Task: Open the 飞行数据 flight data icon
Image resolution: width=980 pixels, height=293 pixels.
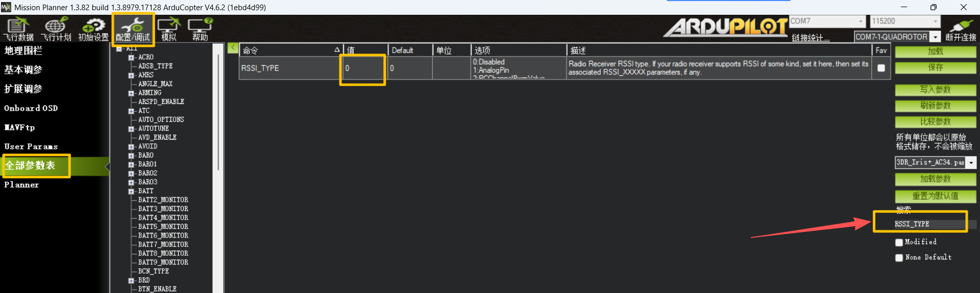Action: click(x=18, y=29)
